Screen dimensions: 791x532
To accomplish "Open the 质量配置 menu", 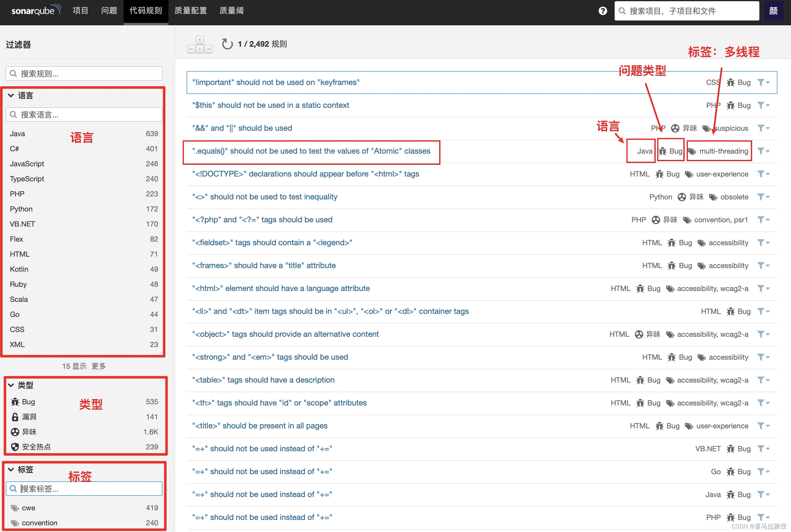I will (191, 11).
